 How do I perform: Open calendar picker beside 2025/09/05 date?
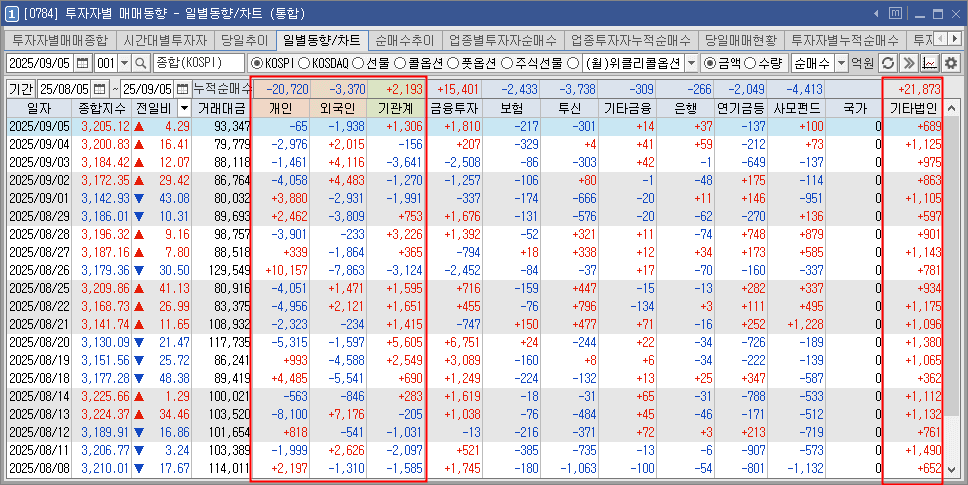pyautogui.click(x=83, y=63)
